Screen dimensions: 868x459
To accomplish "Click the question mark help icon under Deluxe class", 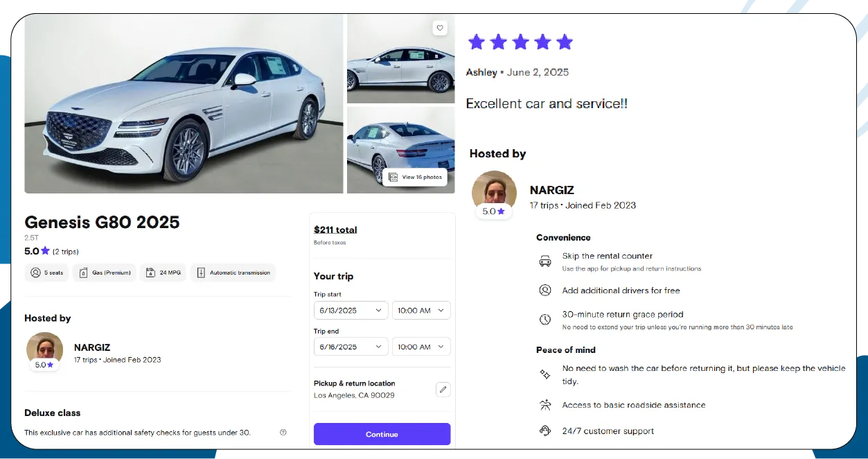I will (283, 432).
